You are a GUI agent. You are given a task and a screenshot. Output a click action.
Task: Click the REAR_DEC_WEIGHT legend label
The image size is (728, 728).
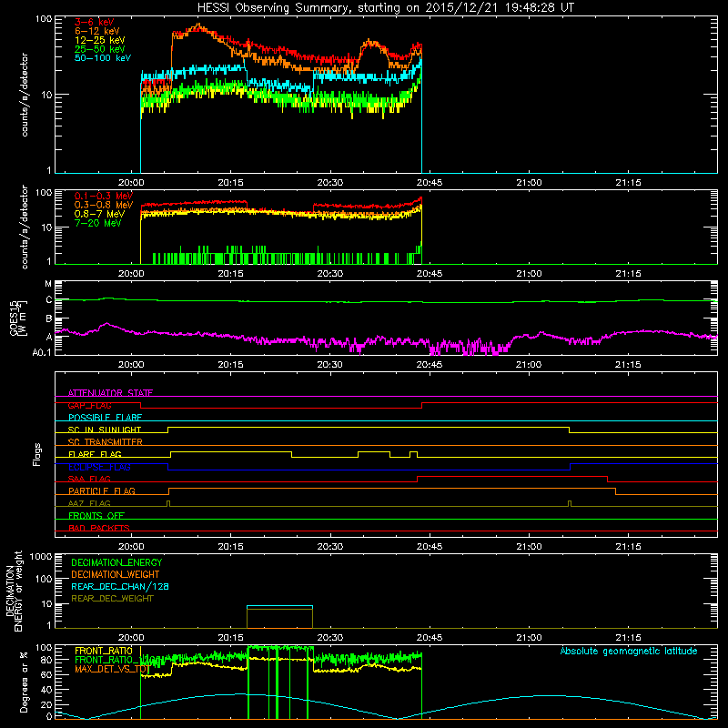point(112,599)
